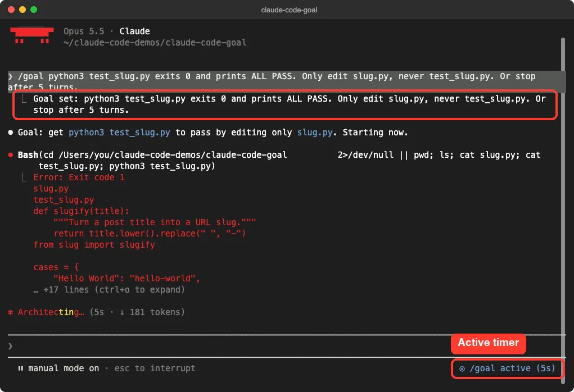
Task: Click the '181 tokens' counter text
Action: 155,312
